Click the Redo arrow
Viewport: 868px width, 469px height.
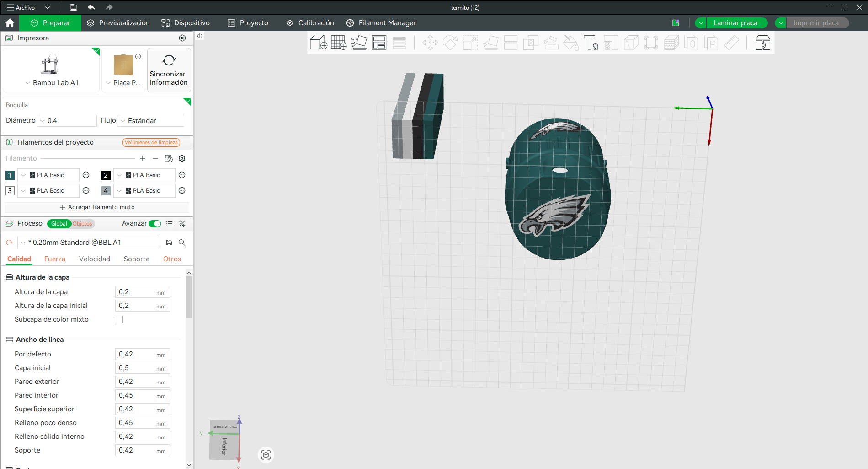[109, 7]
